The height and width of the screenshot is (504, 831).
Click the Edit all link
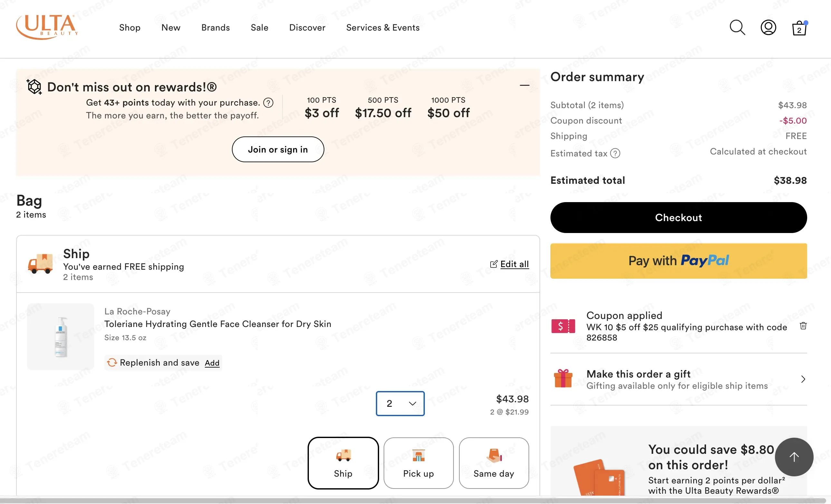click(x=515, y=264)
